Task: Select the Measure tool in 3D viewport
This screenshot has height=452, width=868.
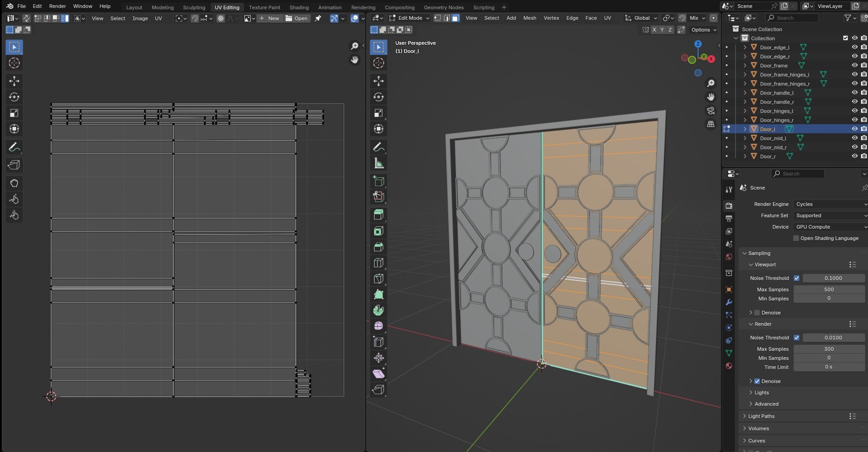Action: pos(378,163)
